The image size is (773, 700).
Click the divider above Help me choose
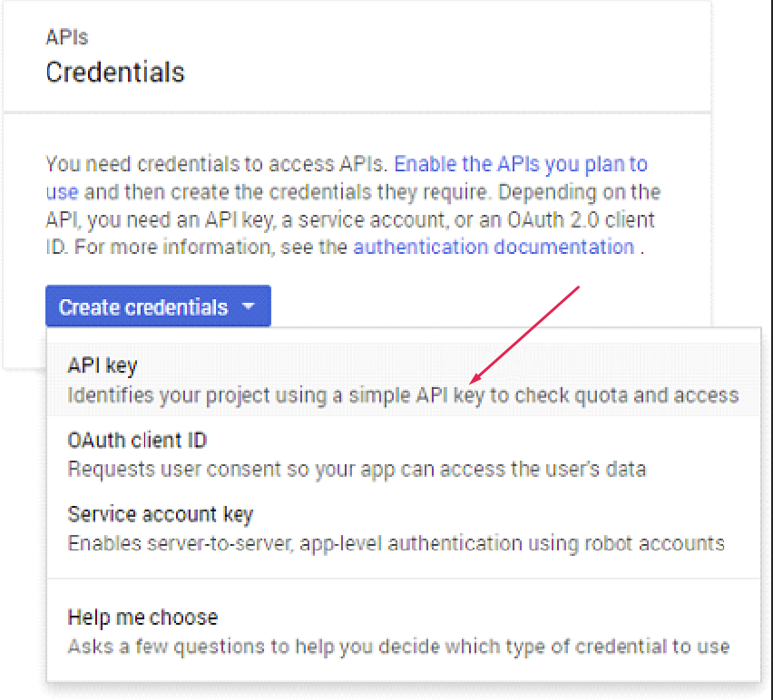click(x=404, y=578)
